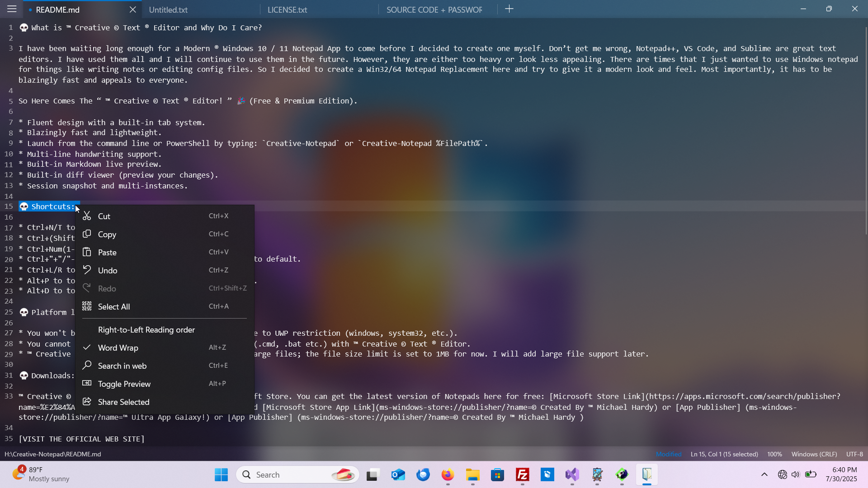Click the Share Selected icon
Screen dimensions: 868x488
point(87,402)
